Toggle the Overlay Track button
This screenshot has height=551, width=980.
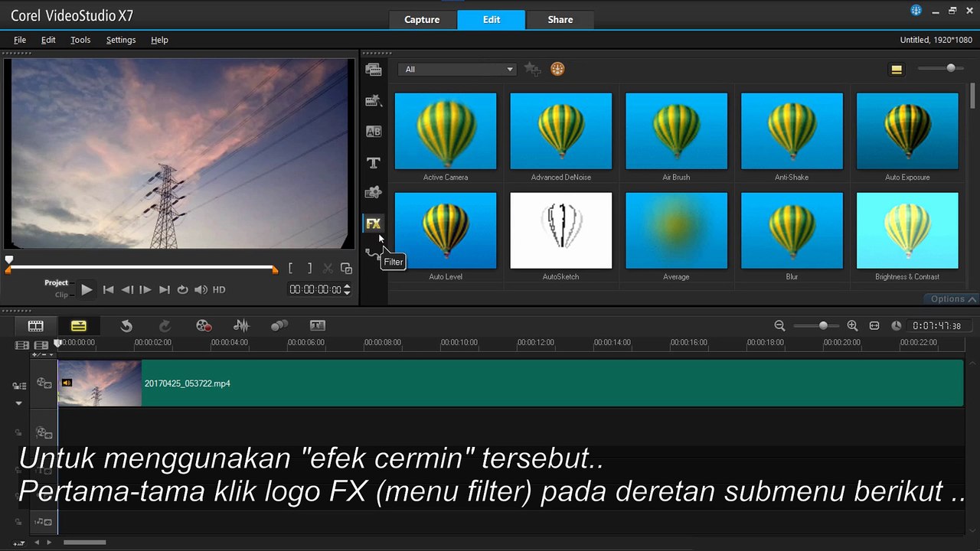click(x=44, y=432)
